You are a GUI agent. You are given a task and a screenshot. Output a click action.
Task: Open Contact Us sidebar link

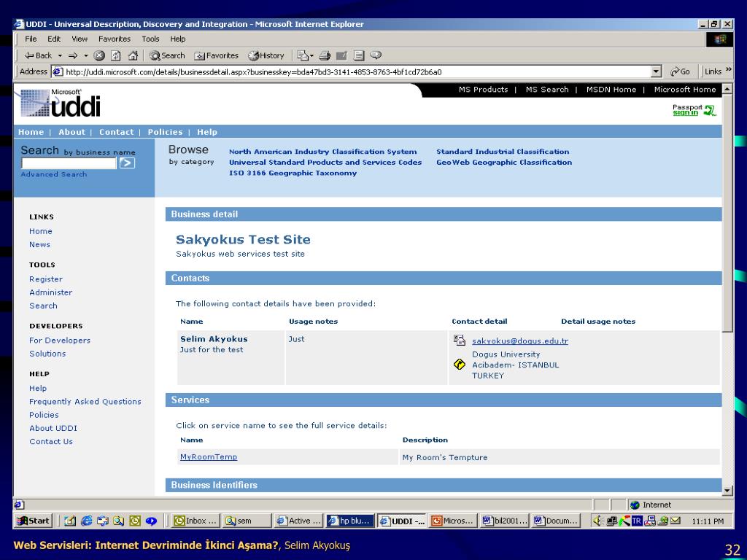click(51, 442)
